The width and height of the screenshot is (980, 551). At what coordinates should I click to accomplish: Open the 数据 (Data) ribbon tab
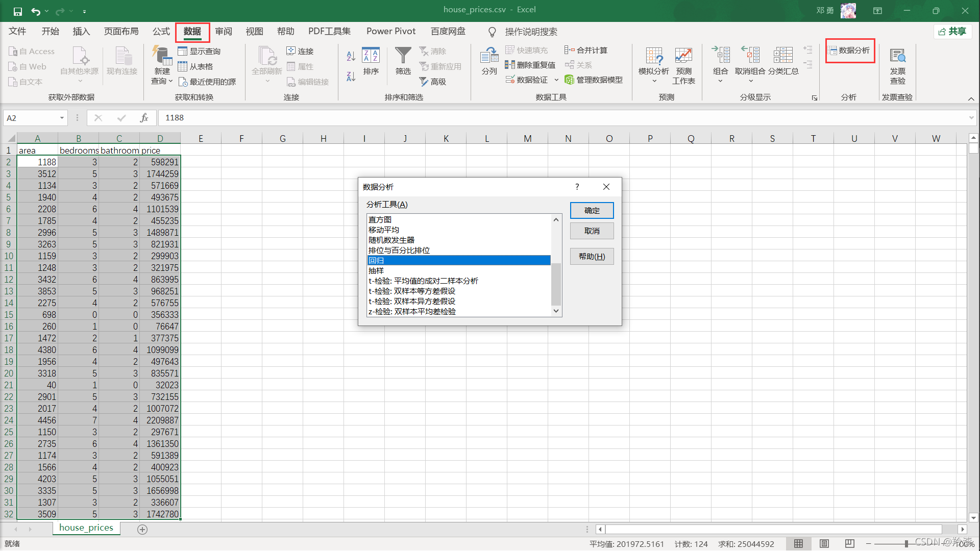point(194,31)
